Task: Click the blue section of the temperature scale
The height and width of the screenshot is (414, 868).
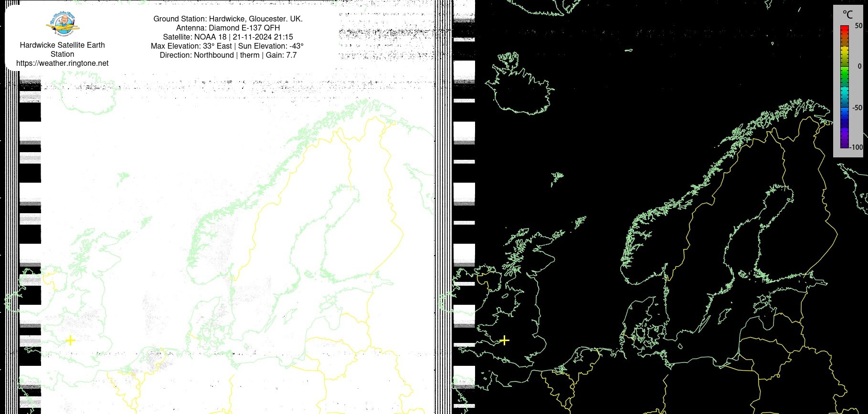Action: (x=844, y=114)
